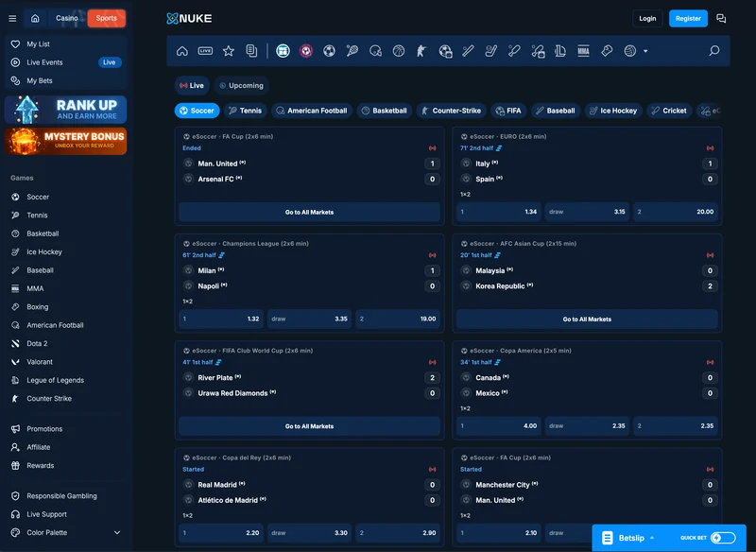The image size is (756, 552).
Task: Select the tennis racket icon in toolbar
Action: pos(352,51)
